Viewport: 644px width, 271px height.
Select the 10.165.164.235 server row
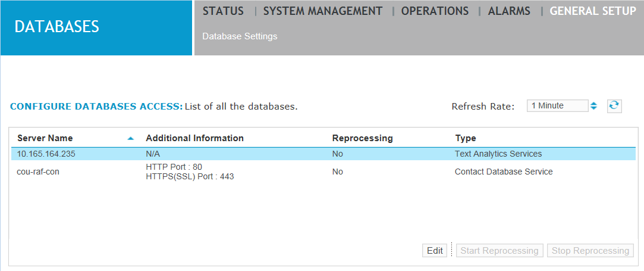point(46,154)
